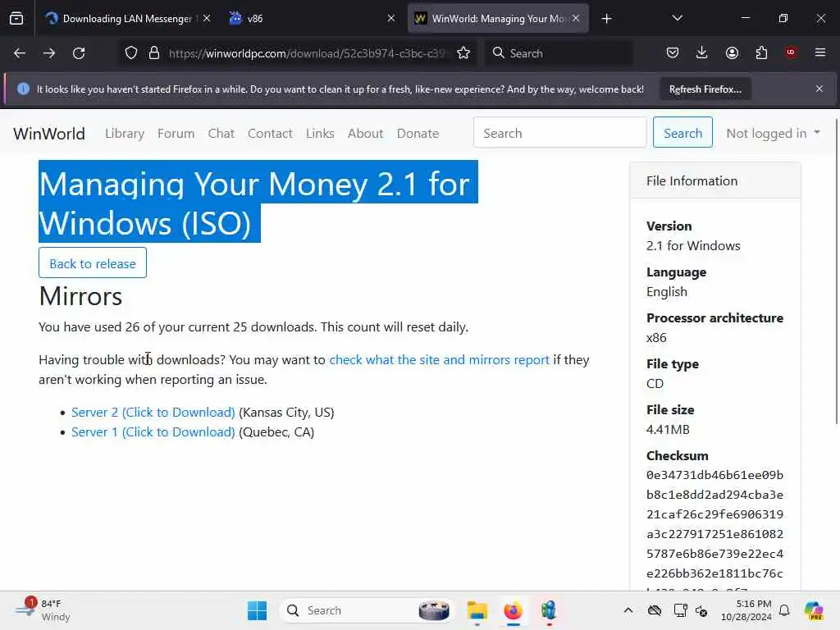Open Chat in WinWorld navigation
Viewport: 840px width, 630px height.
[x=221, y=134]
